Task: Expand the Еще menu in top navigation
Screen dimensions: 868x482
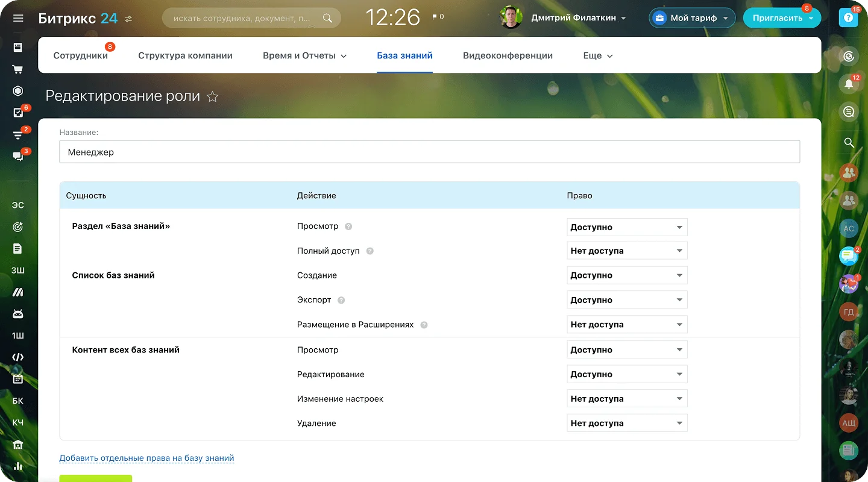Action: pyautogui.click(x=597, y=55)
